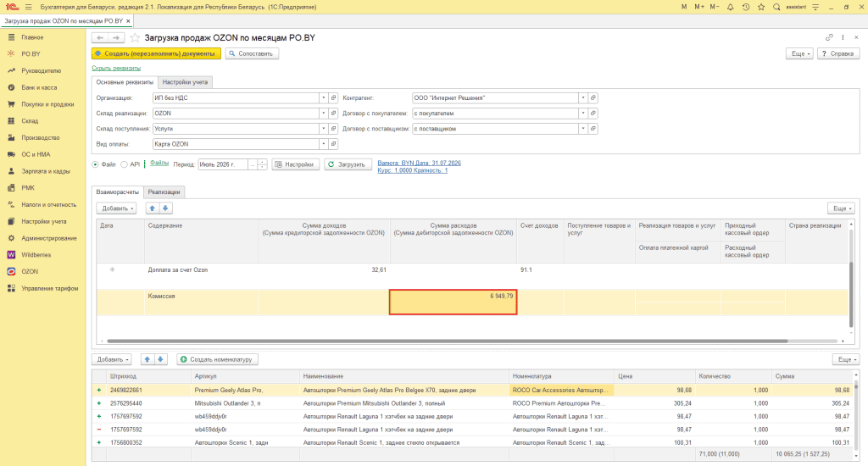Click the Сопоставить button

pos(251,53)
